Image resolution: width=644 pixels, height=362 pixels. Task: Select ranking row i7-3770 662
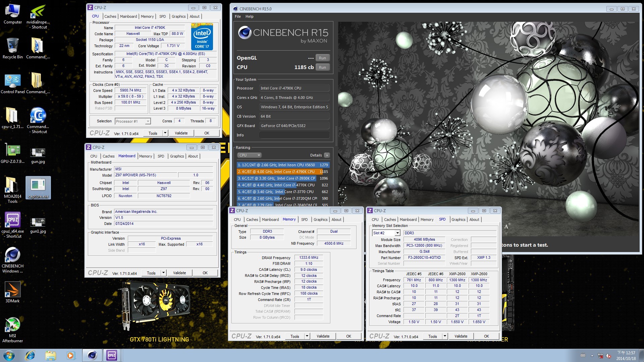[x=283, y=192]
